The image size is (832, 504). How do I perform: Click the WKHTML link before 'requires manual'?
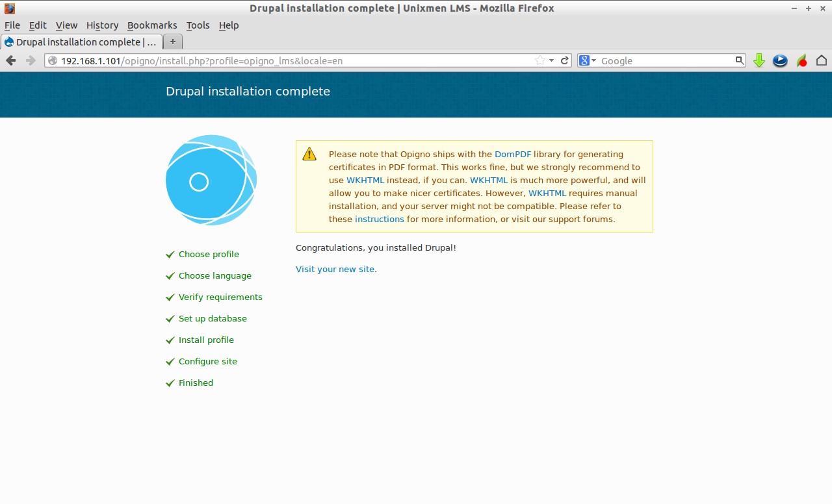[547, 193]
